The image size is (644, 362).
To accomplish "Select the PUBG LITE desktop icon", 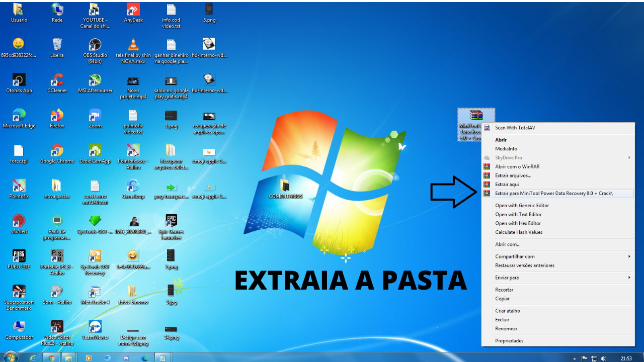I will click(x=19, y=259).
